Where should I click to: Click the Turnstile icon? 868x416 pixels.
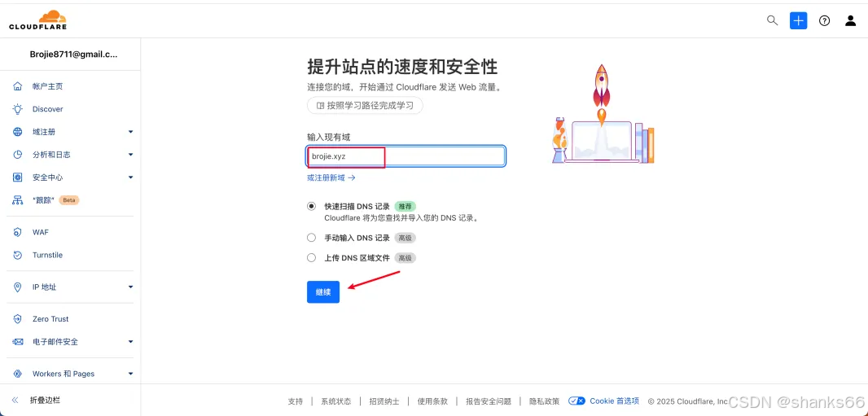coord(18,255)
